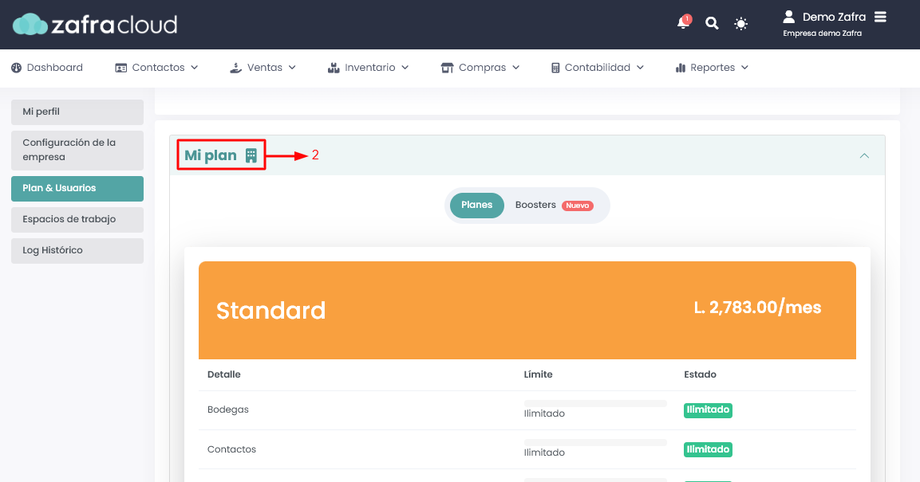Click the Compras store icon
The height and width of the screenshot is (482, 920).
pyautogui.click(x=447, y=68)
